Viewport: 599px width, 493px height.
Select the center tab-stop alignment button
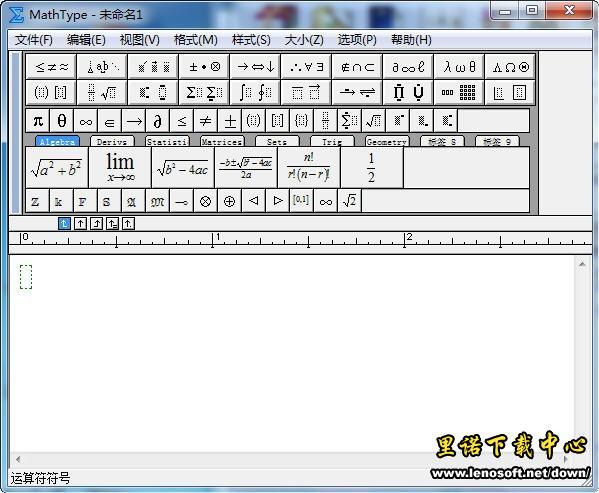[x=80, y=223]
